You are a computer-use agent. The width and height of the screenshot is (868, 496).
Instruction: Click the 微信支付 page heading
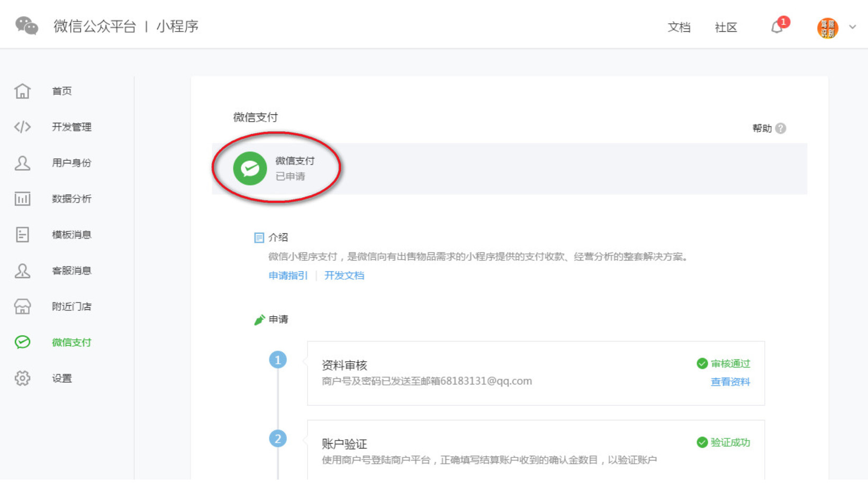pyautogui.click(x=256, y=117)
